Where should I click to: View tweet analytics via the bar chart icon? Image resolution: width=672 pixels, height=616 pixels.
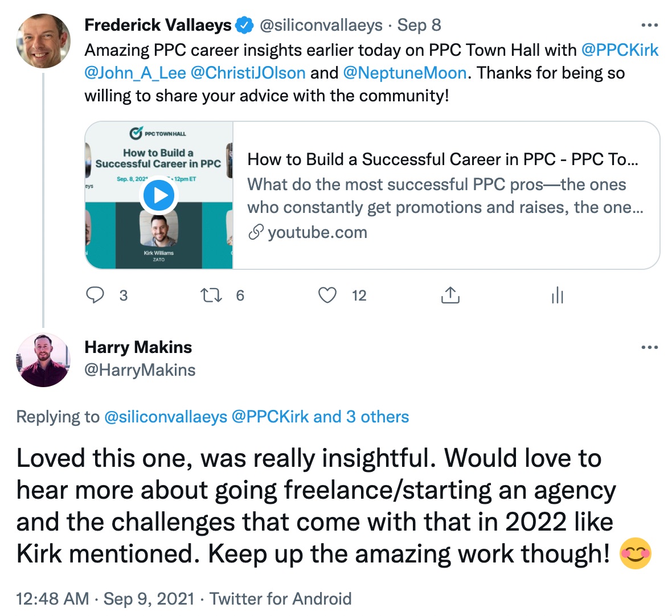(x=557, y=295)
